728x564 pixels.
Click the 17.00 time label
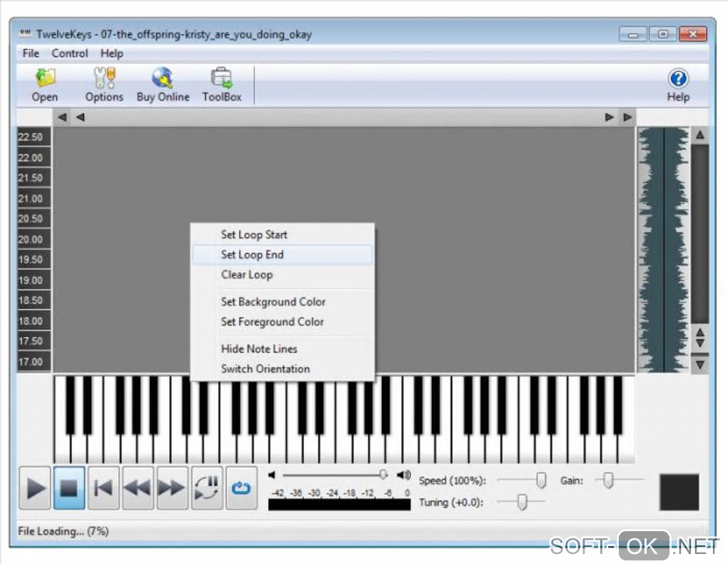pyautogui.click(x=31, y=361)
